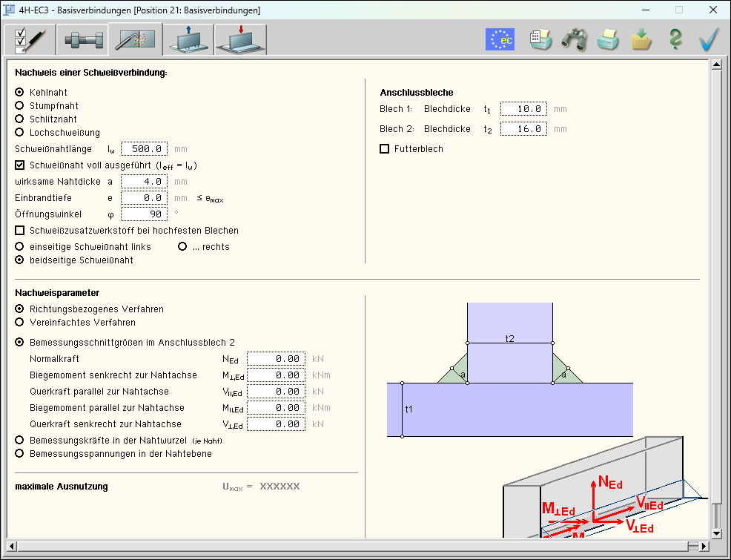The height and width of the screenshot is (560, 731).
Task: Click the printer icon
Action: pos(608,39)
